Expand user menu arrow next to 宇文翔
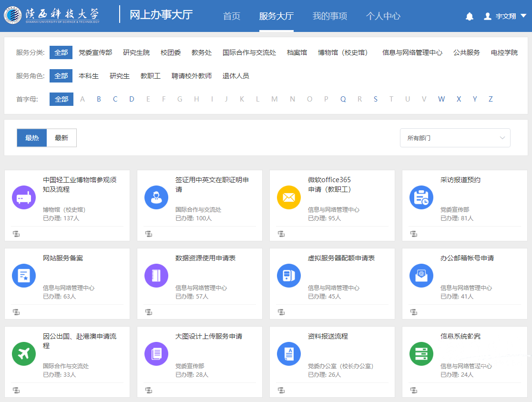This screenshot has height=402, width=532. pyautogui.click(x=523, y=16)
